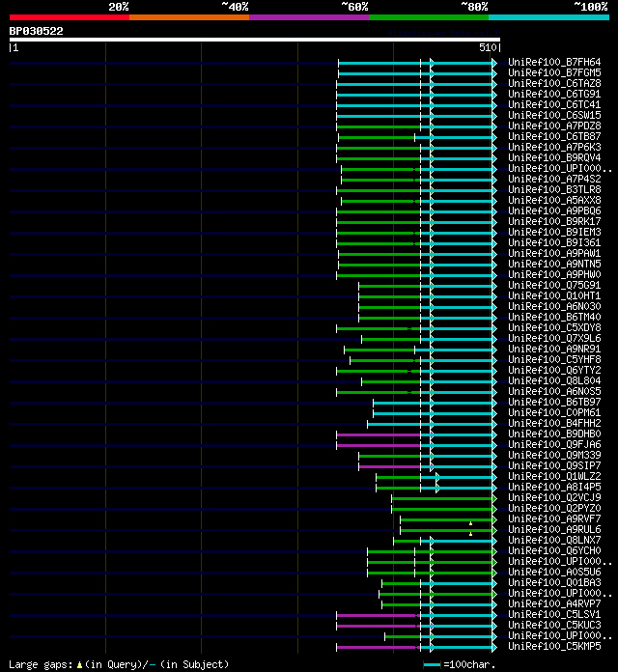Select the query name BP030522

pyautogui.click(x=36, y=31)
